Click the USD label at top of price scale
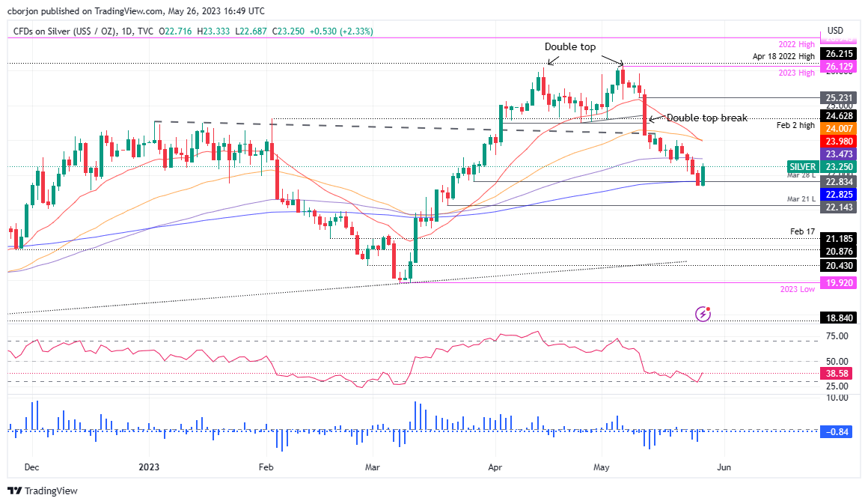The image size is (868, 504). [x=836, y=31]
